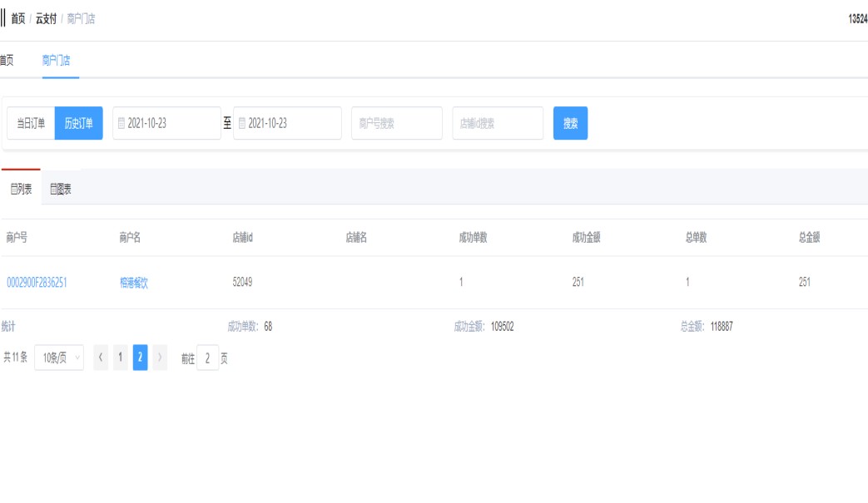Click into the 店铺id搜索 field
This screenshot has width=868, height=503.
497,123
